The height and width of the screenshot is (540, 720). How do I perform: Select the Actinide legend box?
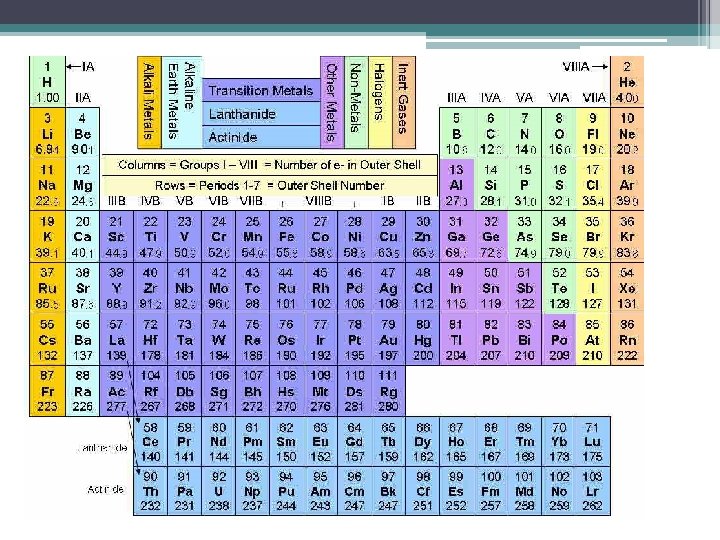pyautogui.click(x=261, y=137)
